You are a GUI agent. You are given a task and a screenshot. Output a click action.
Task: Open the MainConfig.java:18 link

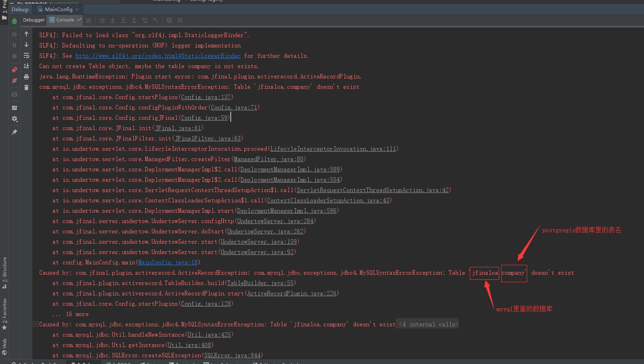[x=168, y=262]
